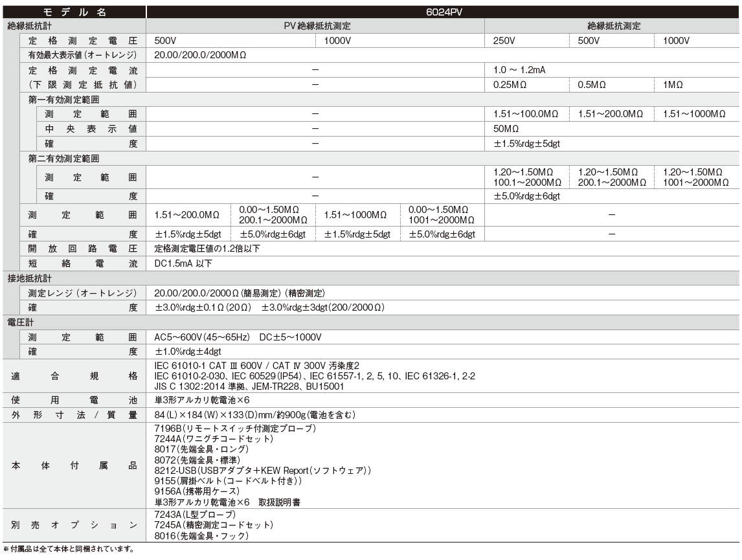Viewport: 742px width, 560px height.
Task: Click the 中央表示値 row label
Action: click(x=91, y=129)
